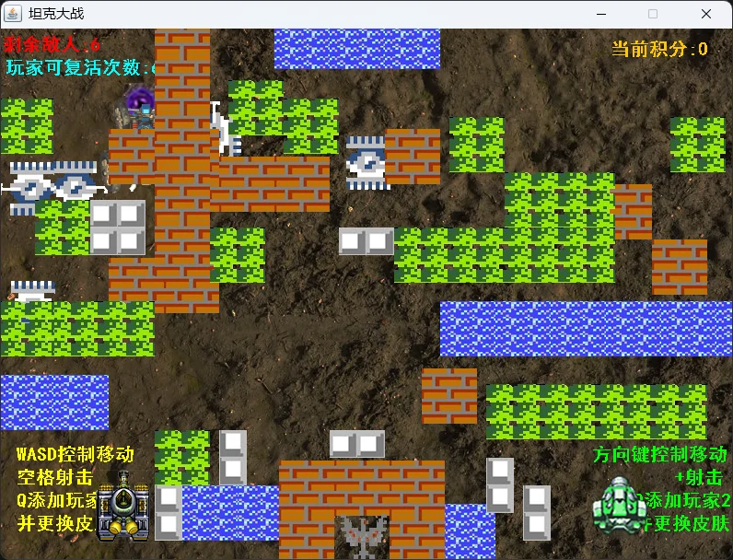Click the WASD控制移动 instruction text
Image resolution: width=733 pixels, height=560 pixels.
(76, 454)
